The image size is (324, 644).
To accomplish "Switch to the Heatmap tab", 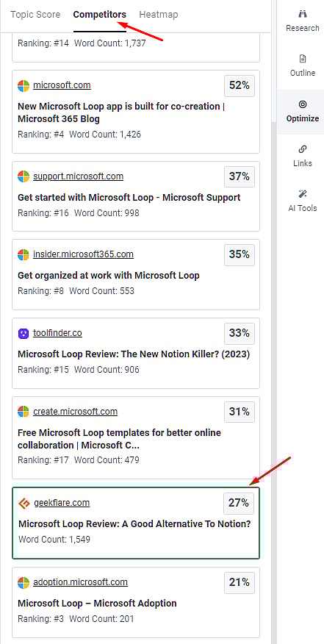I will click(x=159, y=15).
